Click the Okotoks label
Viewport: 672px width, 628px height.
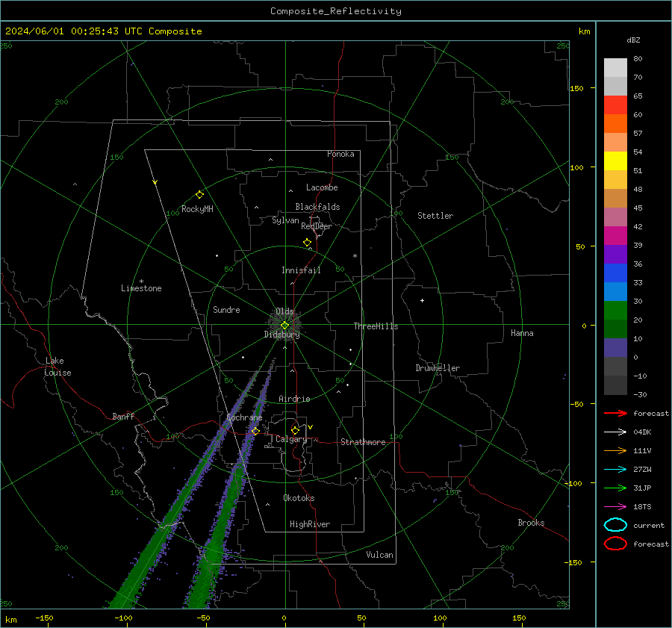[299, 497]
